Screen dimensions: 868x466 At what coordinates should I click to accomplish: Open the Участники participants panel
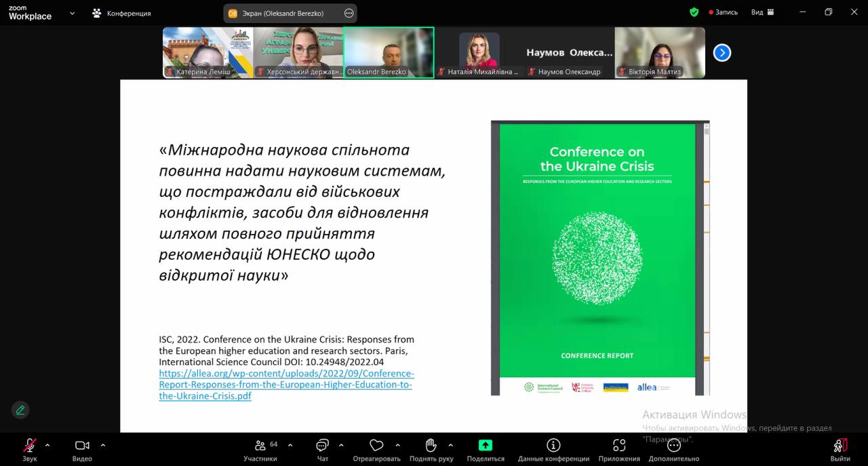pos(260,450)
